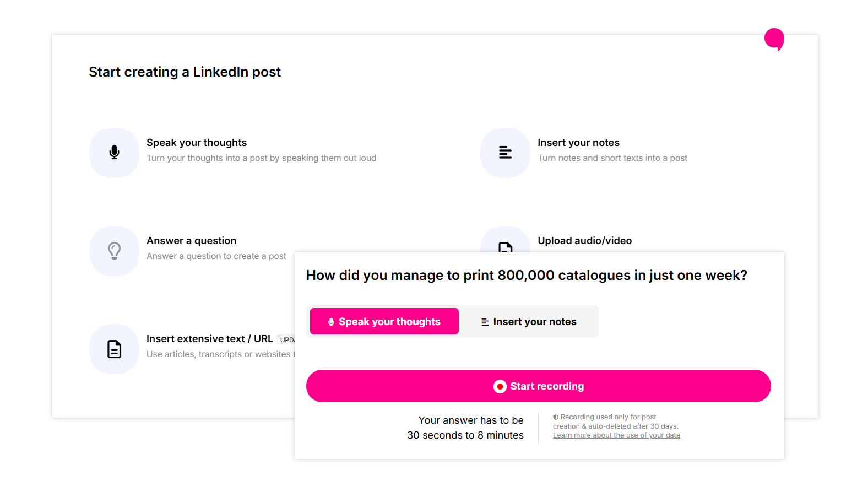
Task: Click the document icon for Insert extensive text
Action: pyautogui.click(x=114, y=349)
